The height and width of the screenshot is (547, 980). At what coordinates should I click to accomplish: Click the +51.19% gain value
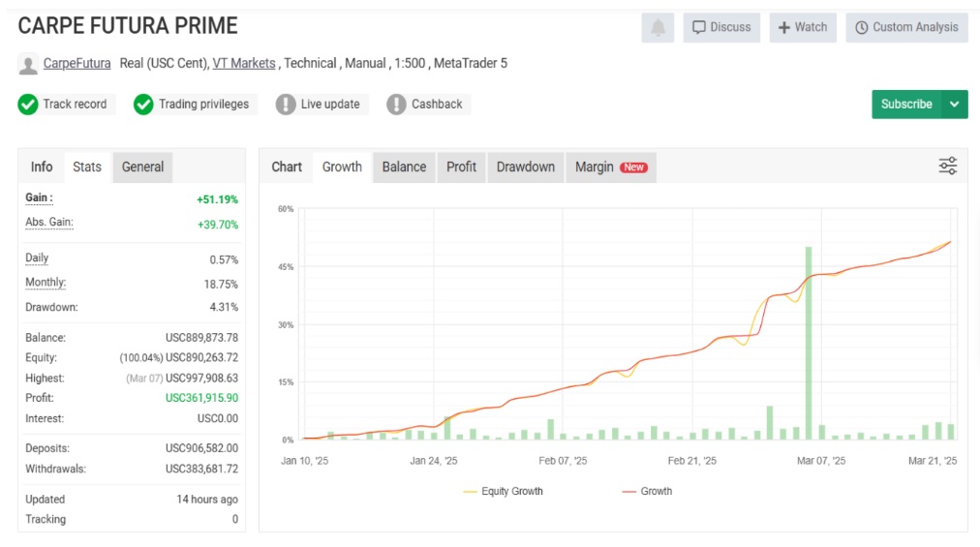pyautogui.click(x=218, y=199)
